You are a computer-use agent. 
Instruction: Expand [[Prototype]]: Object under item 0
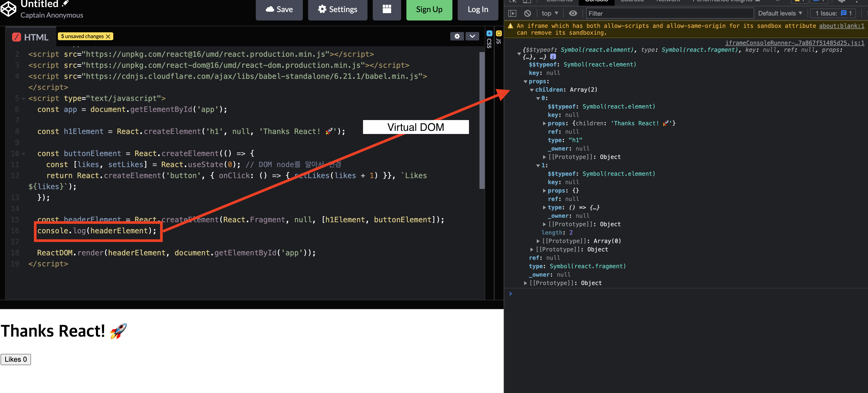[x=544, y=157]
